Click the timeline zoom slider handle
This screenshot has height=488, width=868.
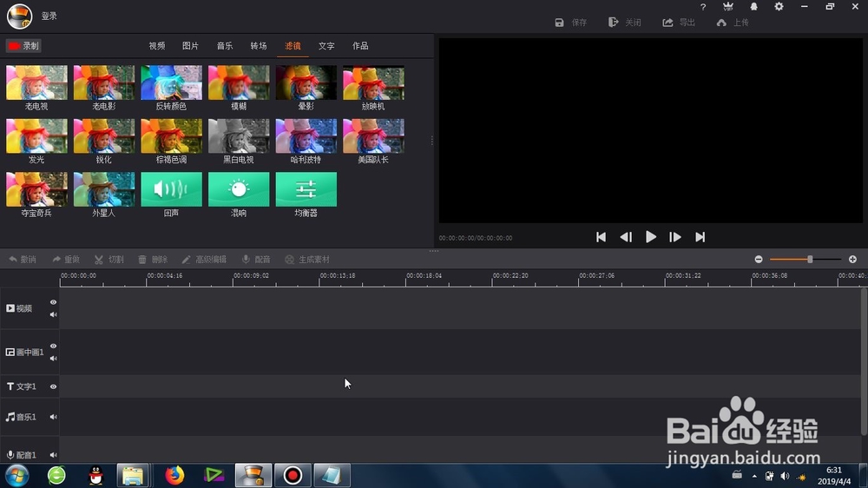(x=810, y=260)
